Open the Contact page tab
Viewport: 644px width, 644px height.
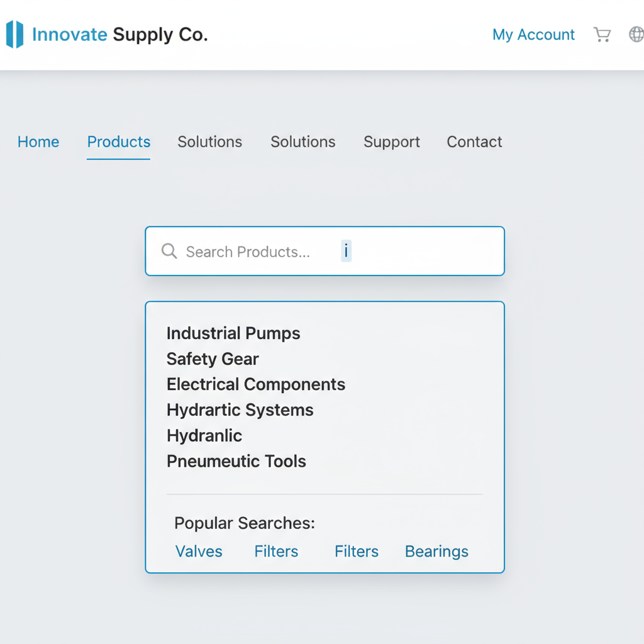(474, 142)
